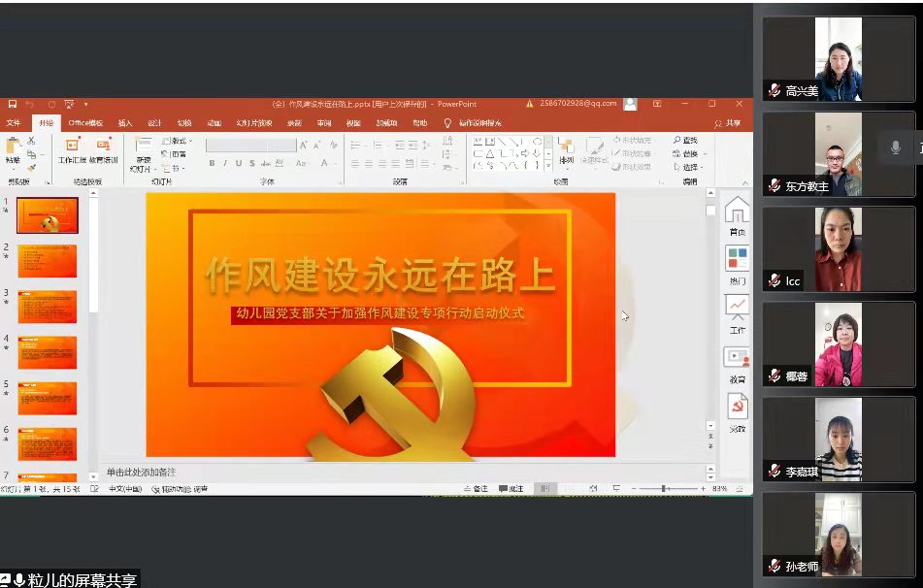The height and width of the screenshot is (588, 923).
Task: Toggle the 批注 comments pane in status bar
Action: click(x=511, y=488)
